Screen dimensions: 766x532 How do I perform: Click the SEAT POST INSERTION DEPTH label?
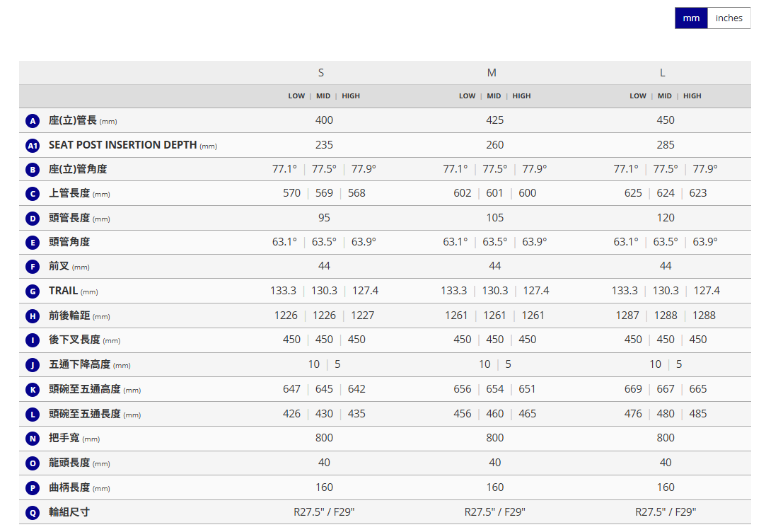point(123,145)
